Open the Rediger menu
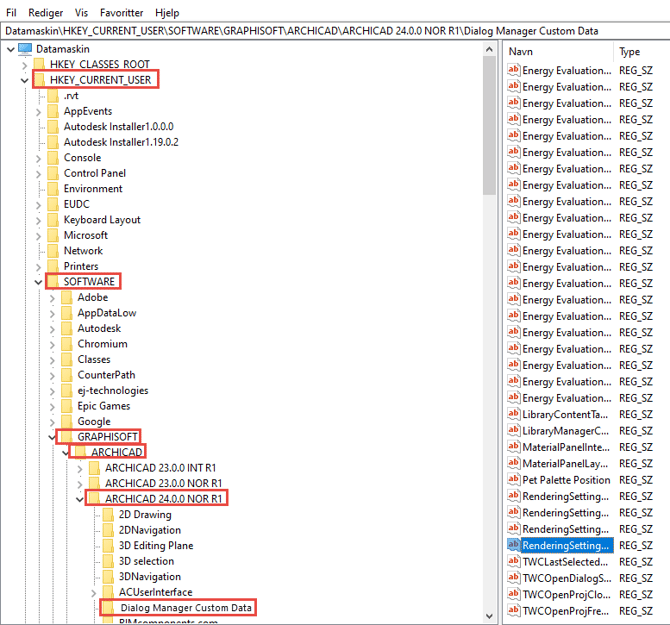Screen dimensions: 670x625 pyautogui.click(x=44, y=12)
